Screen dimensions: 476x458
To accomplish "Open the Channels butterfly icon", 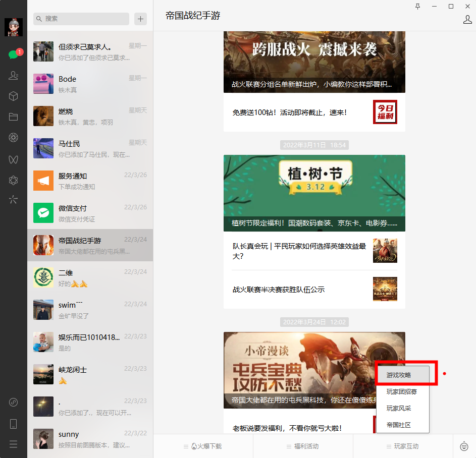I will click(x=13, y=159).
